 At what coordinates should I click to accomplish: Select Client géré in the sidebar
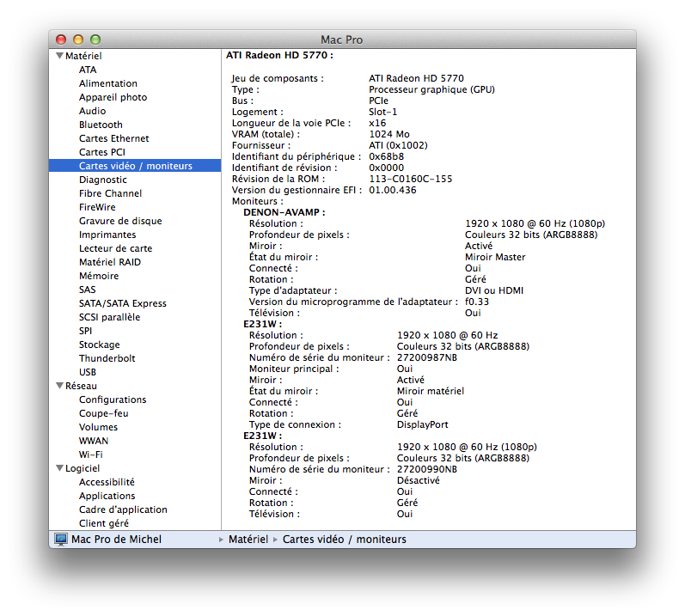(x=104, y=523)
